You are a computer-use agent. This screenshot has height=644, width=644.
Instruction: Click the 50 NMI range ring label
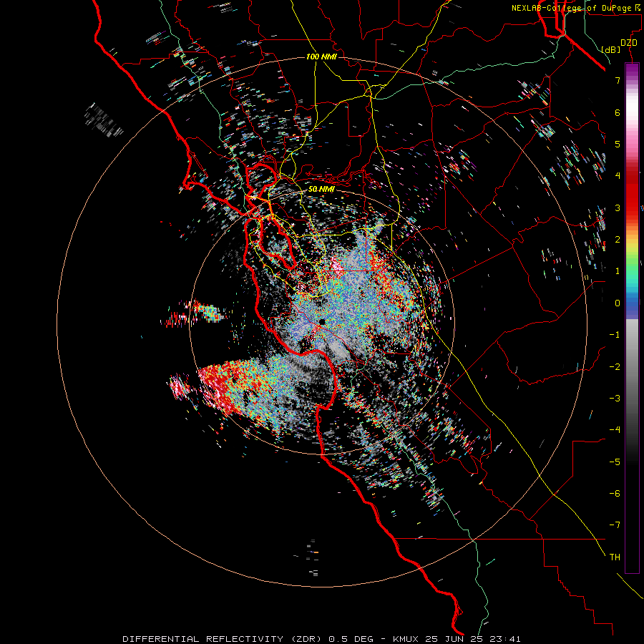(x=321, y=189)
